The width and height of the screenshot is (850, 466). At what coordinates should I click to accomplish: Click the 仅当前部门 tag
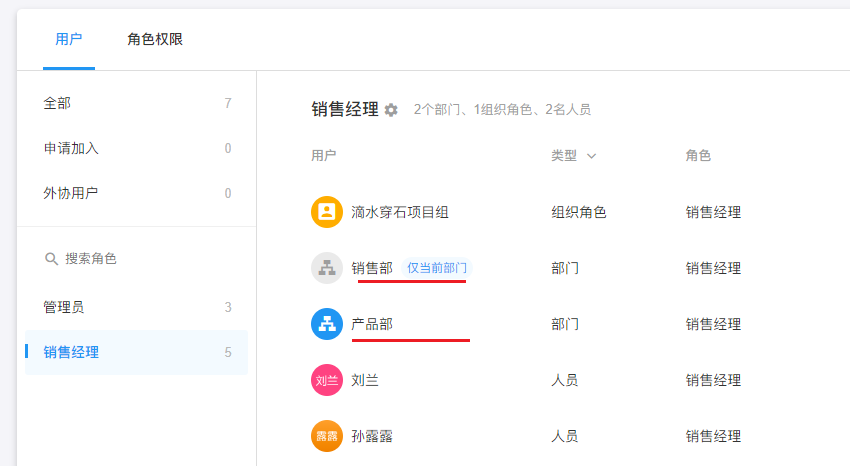click(437, 268)
